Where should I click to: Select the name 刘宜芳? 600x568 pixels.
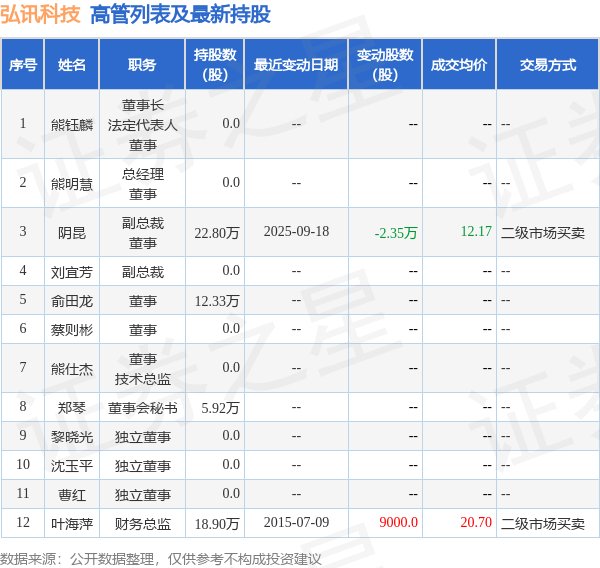(x=72, y=272)
